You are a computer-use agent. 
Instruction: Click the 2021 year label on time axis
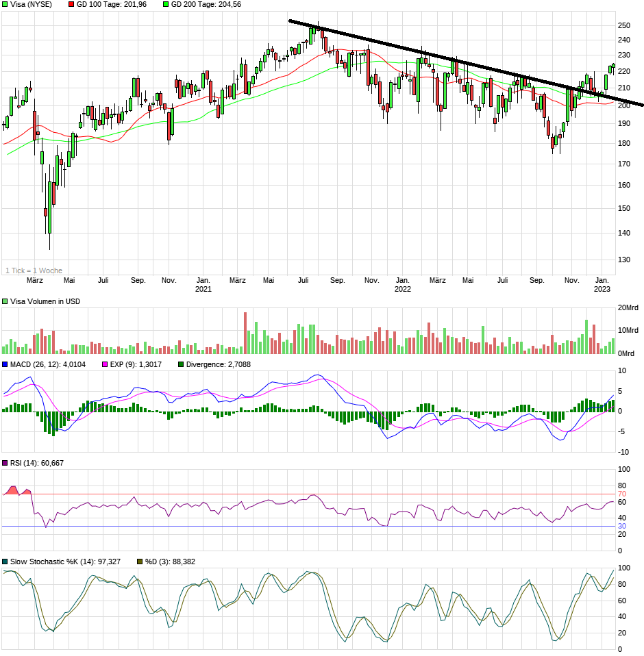click(203, 289)
